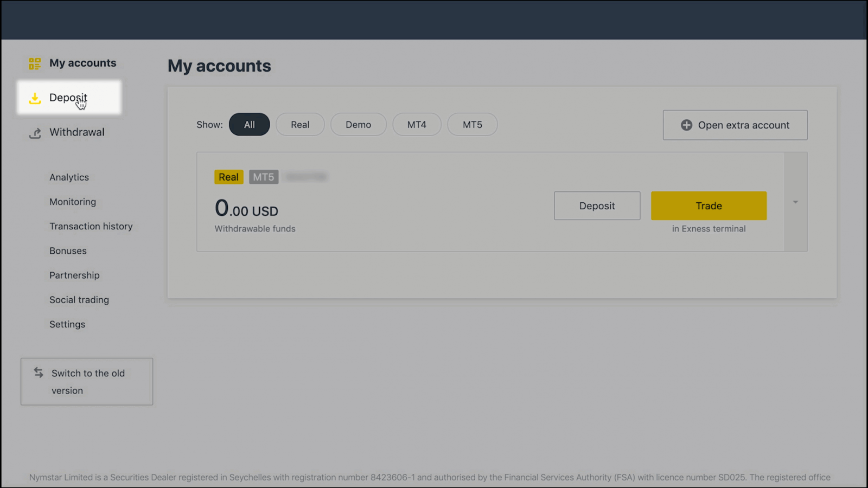
Task: Open Monitoring in the sidebar
Action: point(73,202)
